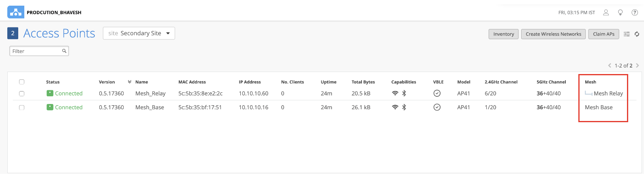Click the lightbulb ideas icon

click(x=620, y=13)
